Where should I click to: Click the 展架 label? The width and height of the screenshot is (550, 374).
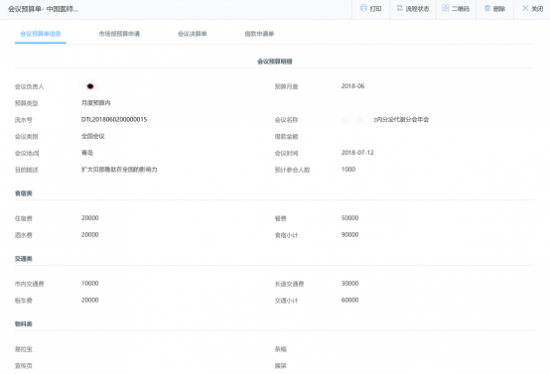click(281, 366)
